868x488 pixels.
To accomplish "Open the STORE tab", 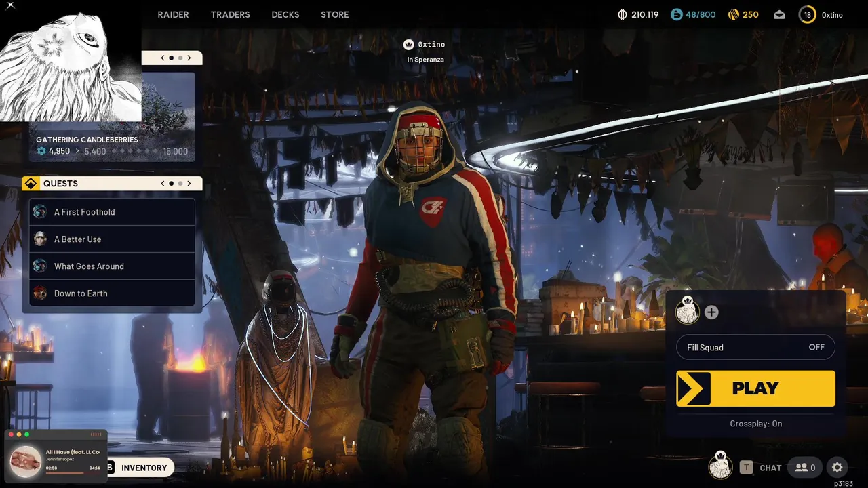I will coord(335,14).
